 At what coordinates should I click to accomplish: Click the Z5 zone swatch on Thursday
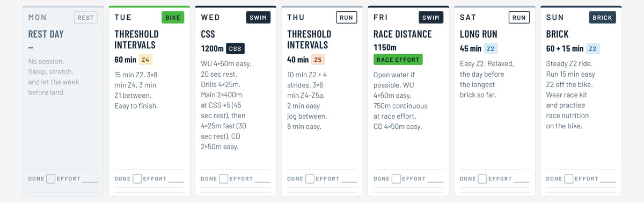pos(318,60)
